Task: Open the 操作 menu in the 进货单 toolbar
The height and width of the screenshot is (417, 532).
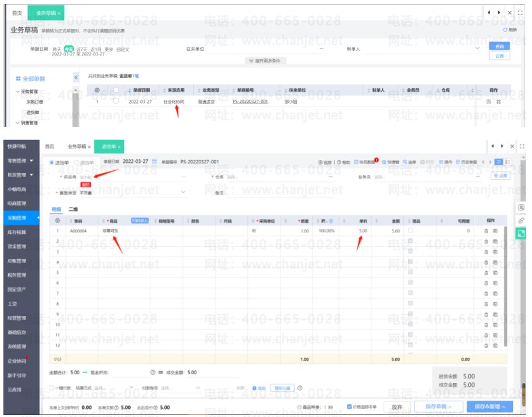Action: pos(445,163)
